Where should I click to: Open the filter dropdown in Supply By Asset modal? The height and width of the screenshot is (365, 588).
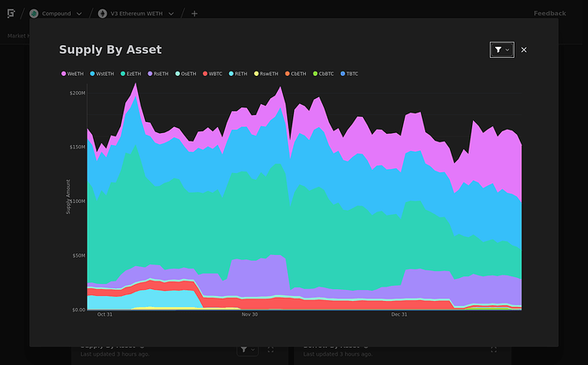(502, 50)
